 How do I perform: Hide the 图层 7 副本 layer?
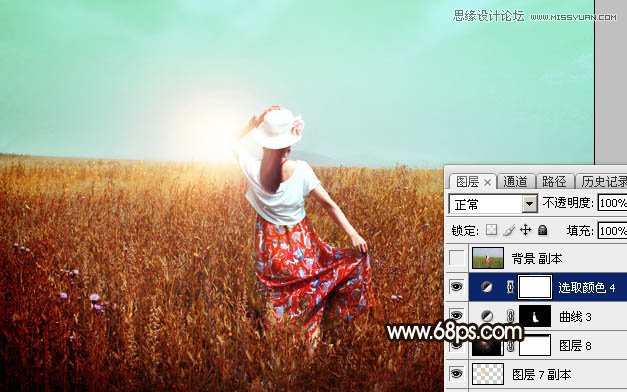pos(456,374)
